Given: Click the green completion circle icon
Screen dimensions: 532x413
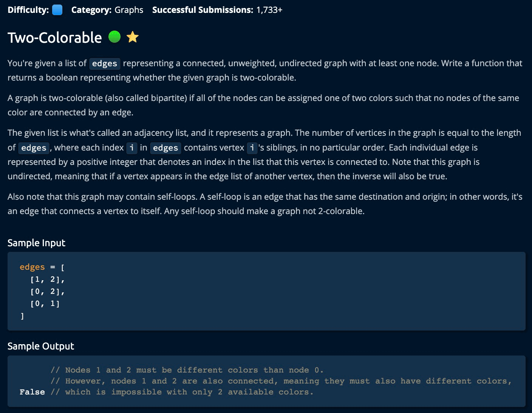Looking at the screenshot, I should [114, 37].
